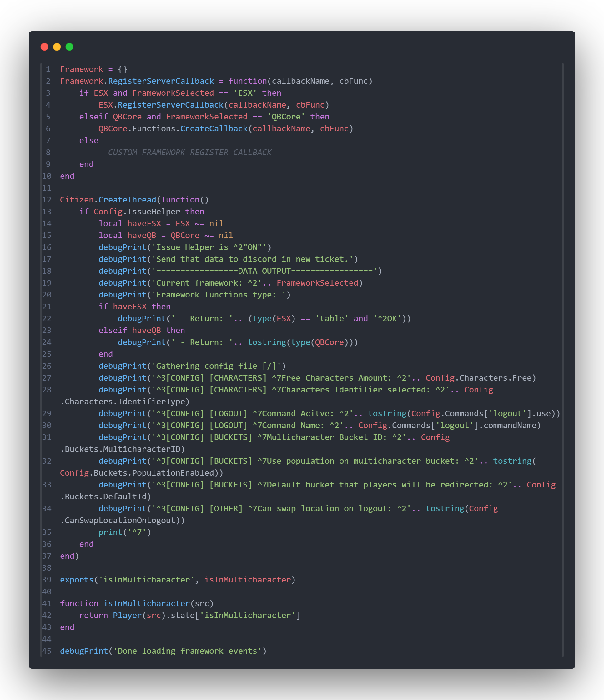Click the print('^7') call
This screenshot has height=700, width=604.
point(125,532)
